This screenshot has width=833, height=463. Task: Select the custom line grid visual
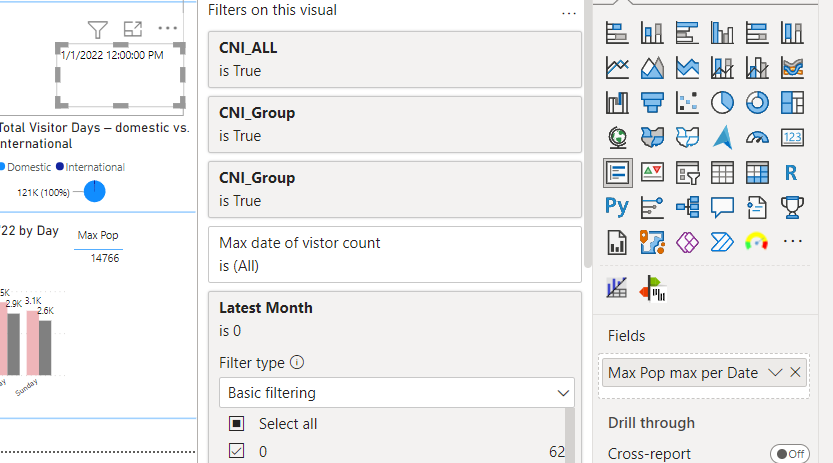click(x=616, y=288)
